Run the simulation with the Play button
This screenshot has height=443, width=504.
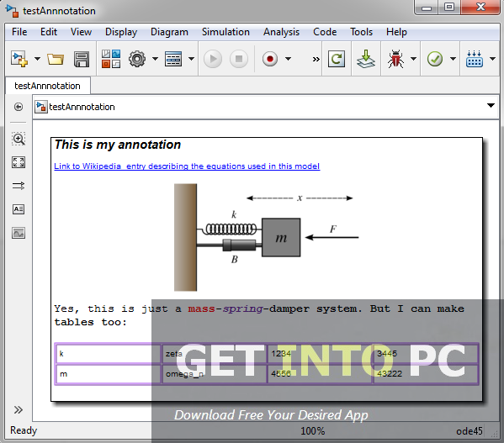pyautogui.click(x=213, y=59)
